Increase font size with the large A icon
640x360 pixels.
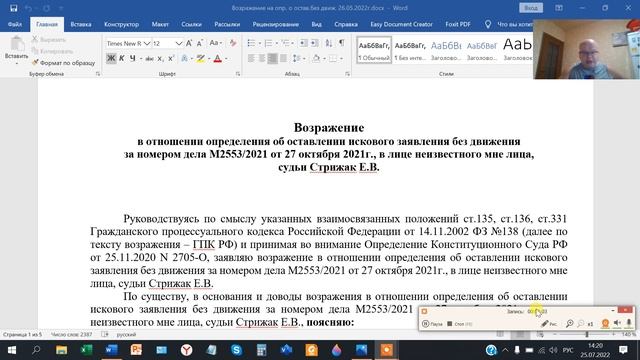coord(189,43)
